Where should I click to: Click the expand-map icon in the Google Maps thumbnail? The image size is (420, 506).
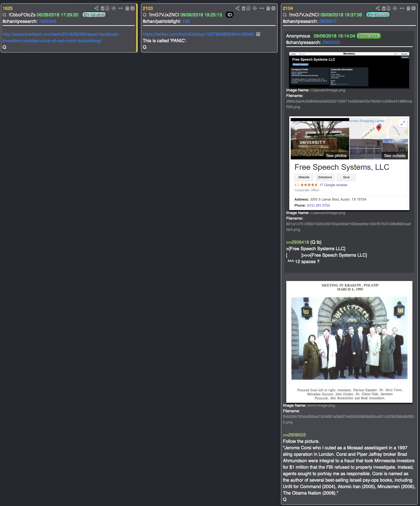403,123
